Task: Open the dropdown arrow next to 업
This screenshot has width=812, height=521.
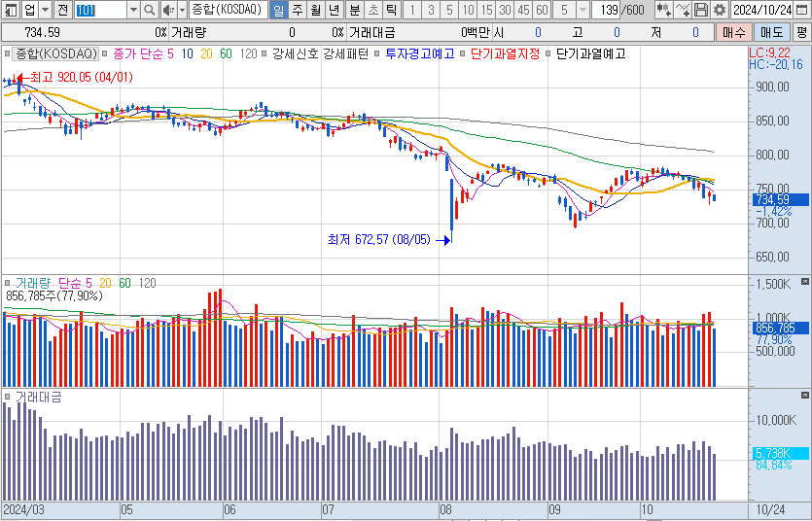Action: click(46, 10)
